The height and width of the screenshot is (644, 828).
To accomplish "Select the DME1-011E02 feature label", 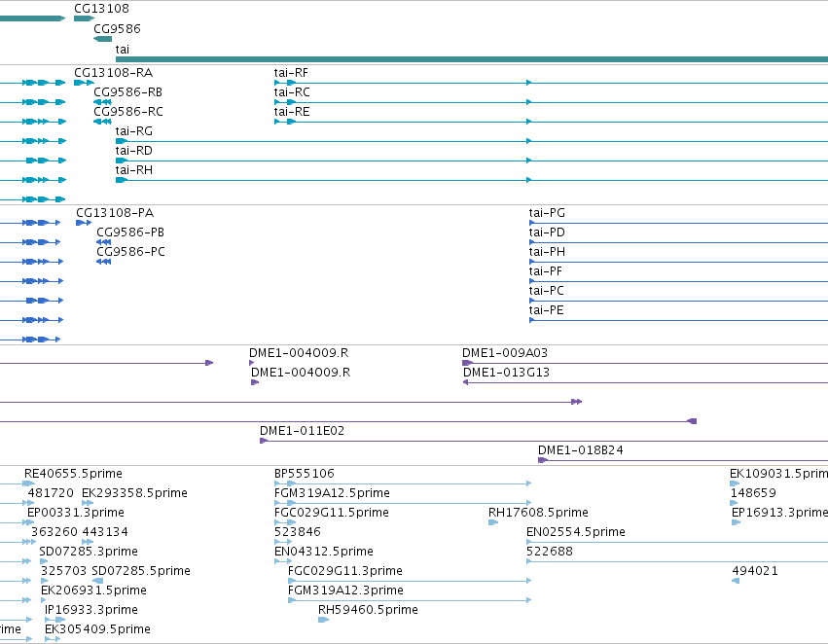I will pos(302,431).
